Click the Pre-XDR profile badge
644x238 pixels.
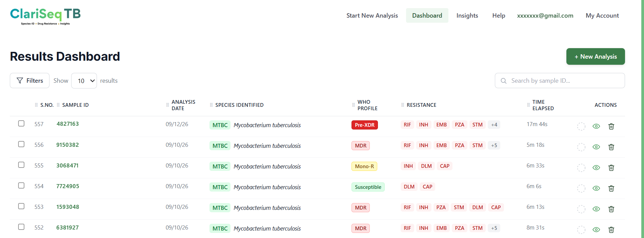(365, 125)
